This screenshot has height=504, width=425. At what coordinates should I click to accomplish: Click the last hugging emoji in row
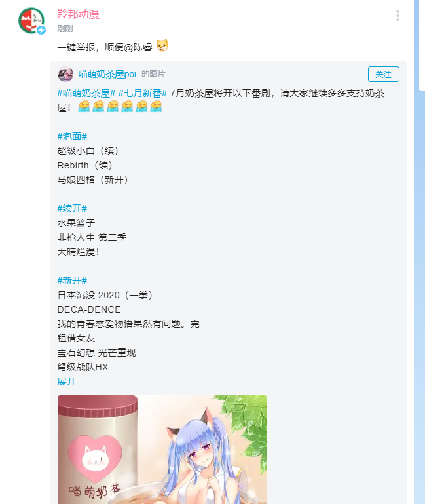[x=156, y=106]
